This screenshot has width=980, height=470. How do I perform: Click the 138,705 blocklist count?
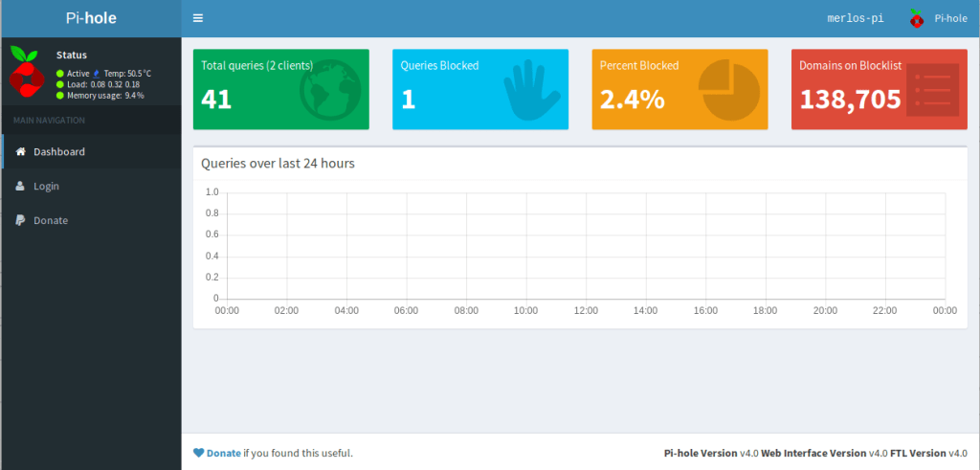851,100
